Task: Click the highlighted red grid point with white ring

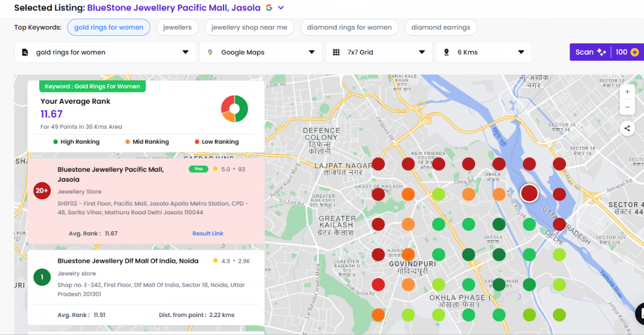Action: coord(529,193)
